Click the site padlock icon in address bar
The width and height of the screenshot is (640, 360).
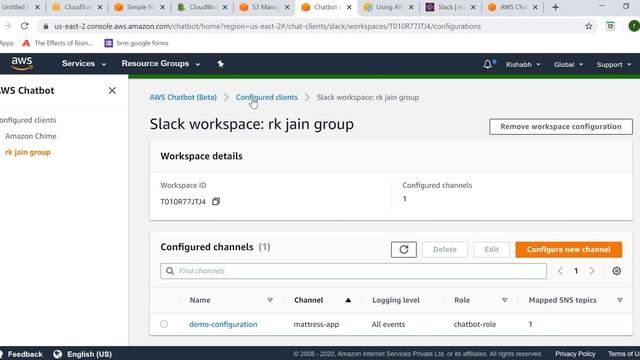[x=46, y=26]
